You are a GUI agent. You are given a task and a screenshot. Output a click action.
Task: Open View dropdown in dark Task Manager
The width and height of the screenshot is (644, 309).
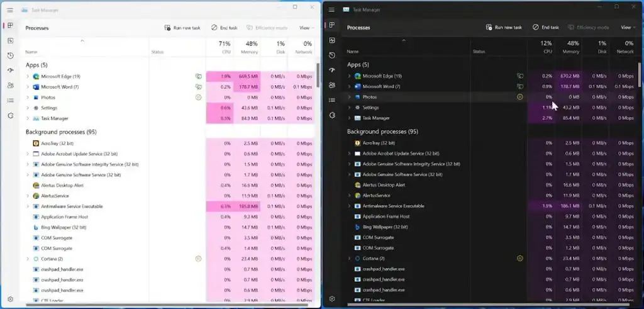click(626, 28)
